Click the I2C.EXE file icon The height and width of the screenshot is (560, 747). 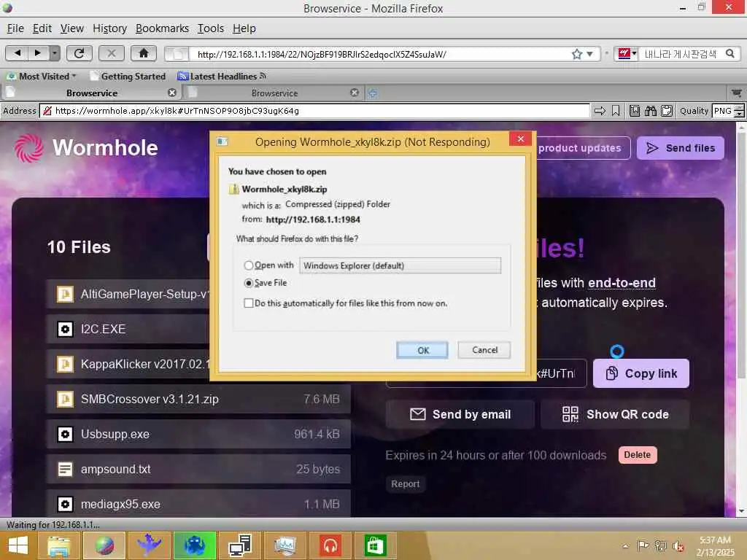coord(65,329)
